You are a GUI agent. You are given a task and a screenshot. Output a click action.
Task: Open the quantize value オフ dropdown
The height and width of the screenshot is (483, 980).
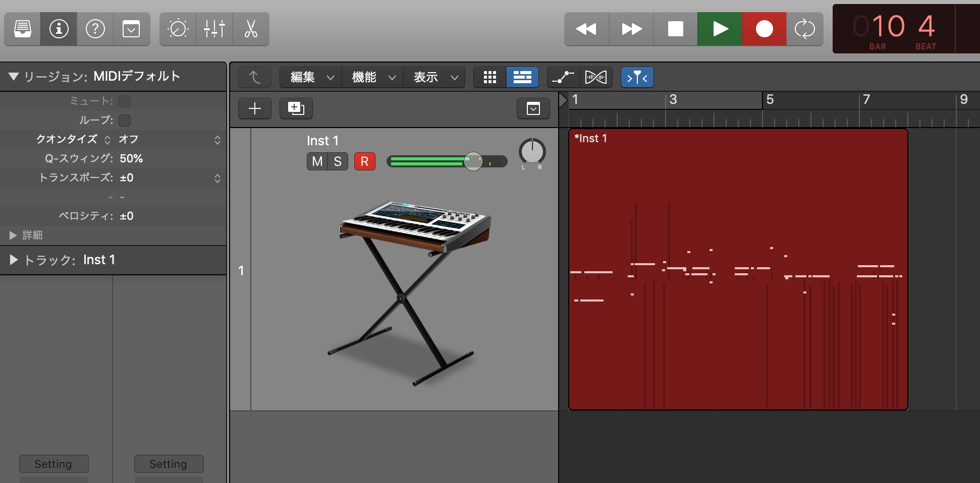click(170, 140)
